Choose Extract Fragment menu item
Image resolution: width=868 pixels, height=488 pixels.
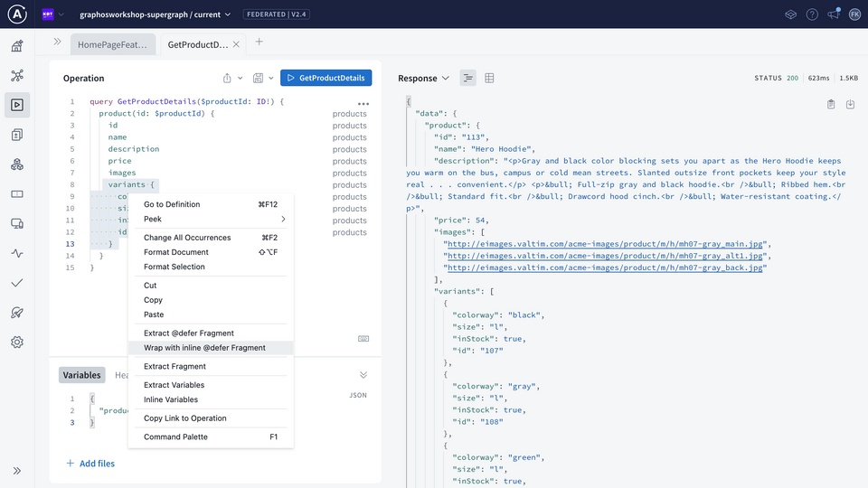pyautogui.click(x=211, y=366)
